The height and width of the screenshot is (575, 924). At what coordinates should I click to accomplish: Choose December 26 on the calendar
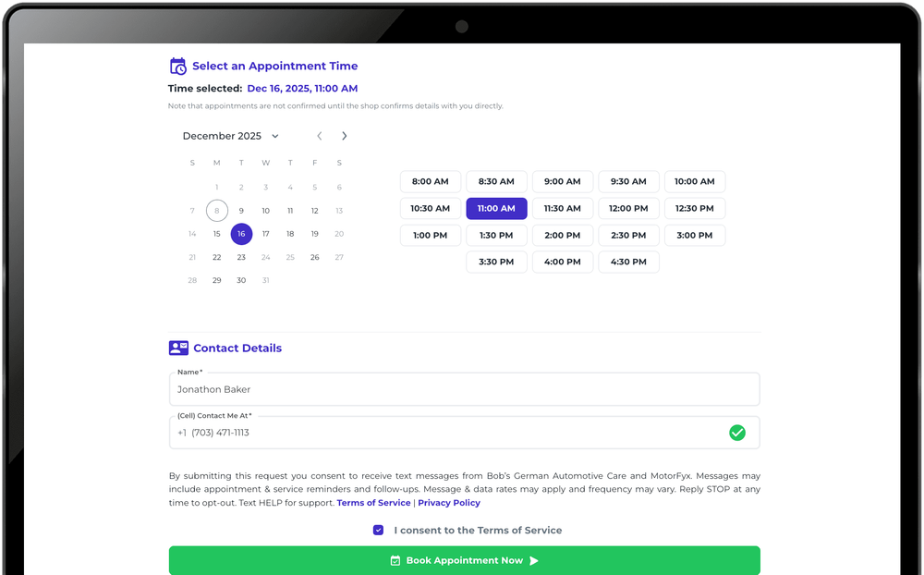[315, 257]
